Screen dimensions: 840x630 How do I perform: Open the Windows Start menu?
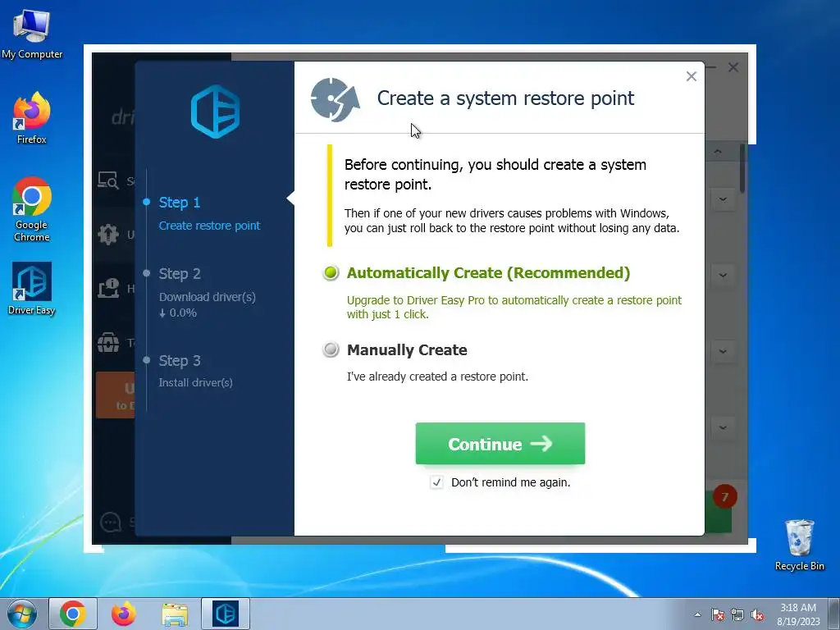tap(22, 614)
